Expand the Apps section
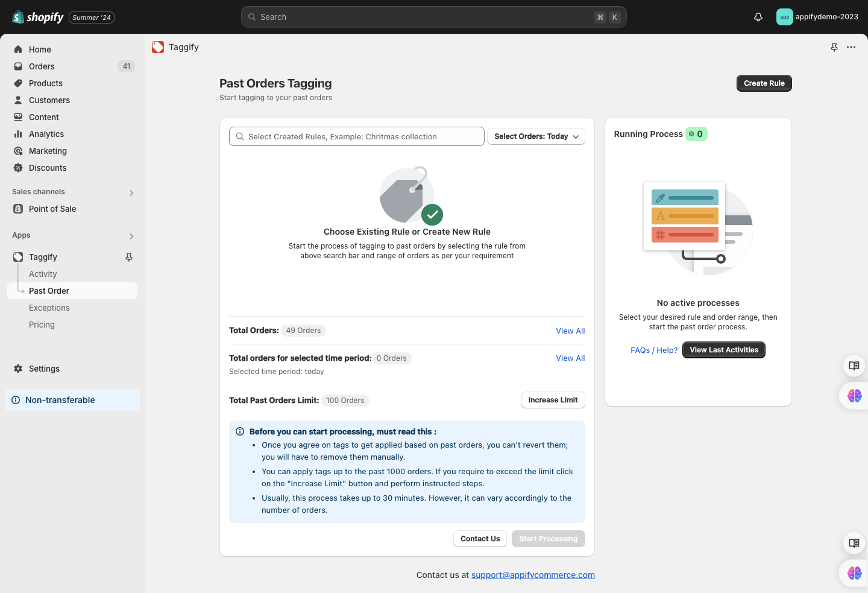868x593 pixels. click(131, 236)
